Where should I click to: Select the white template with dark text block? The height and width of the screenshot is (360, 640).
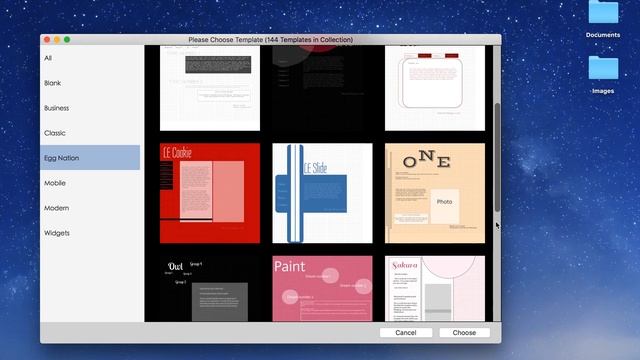pyautogui.click(x=210, y=88)
